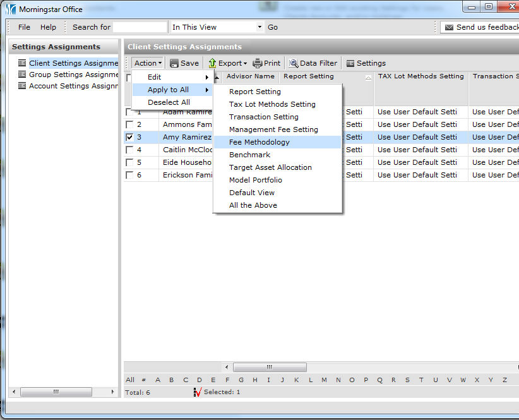Choose Fee Methodology from submenu

[x=259, y=142]
